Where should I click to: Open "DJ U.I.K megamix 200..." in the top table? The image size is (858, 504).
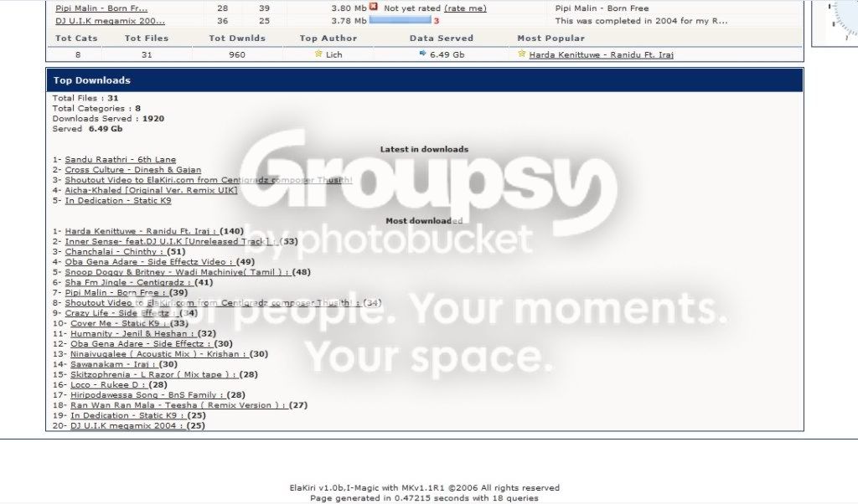[110, 21]
